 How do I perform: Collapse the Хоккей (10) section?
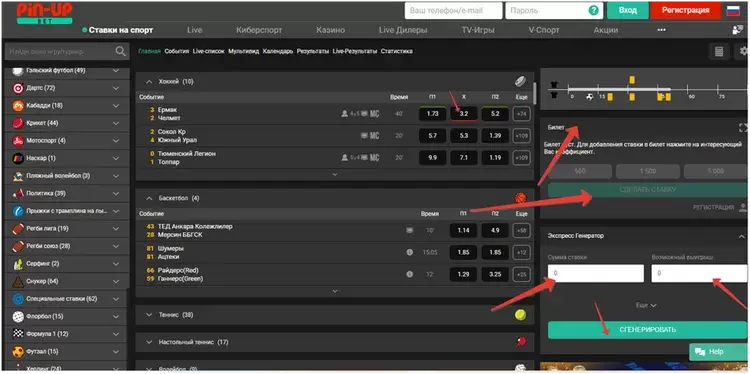149,82
